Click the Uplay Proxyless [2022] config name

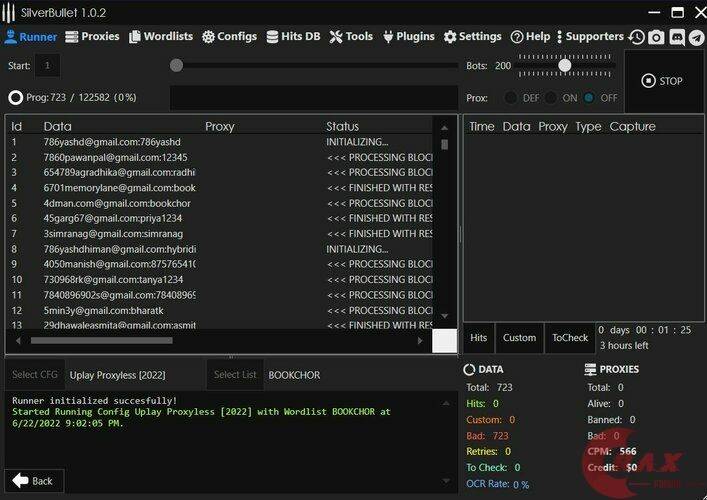[x=118, y=375]
